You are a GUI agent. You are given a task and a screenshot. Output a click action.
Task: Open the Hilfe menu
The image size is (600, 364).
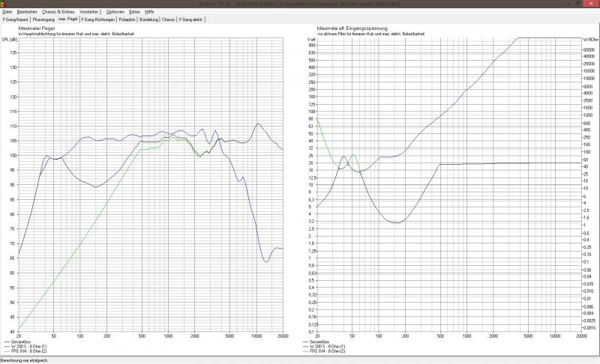pyautogui.click(x=149, y=12)
